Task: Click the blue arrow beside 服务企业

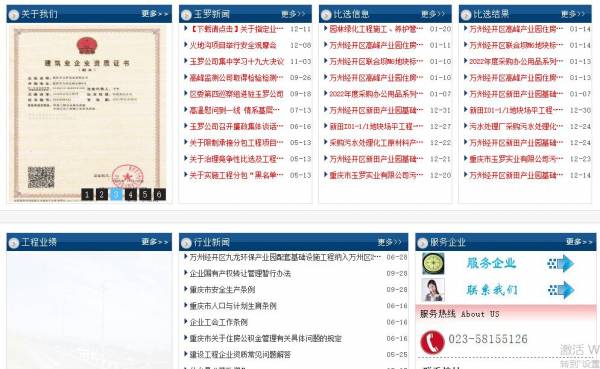Action: (x=561, y=263)
